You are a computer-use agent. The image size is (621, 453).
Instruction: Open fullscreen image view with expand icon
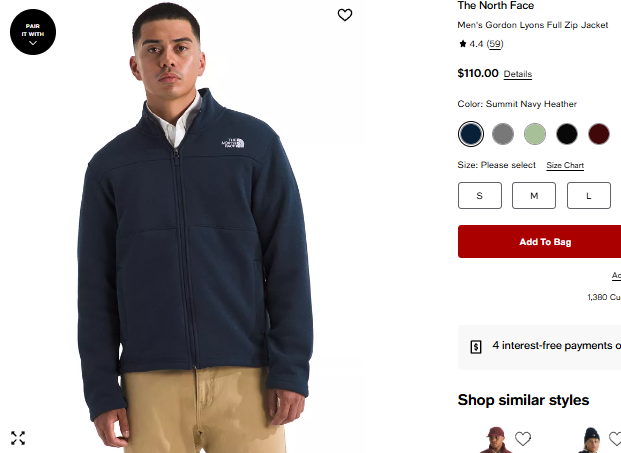tap(18, 438)
